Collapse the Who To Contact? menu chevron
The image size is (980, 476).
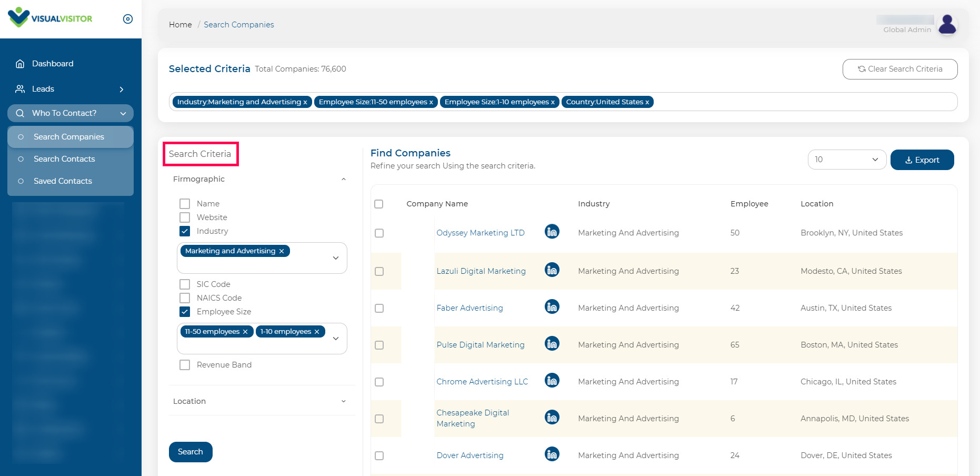tap(123, 114)
